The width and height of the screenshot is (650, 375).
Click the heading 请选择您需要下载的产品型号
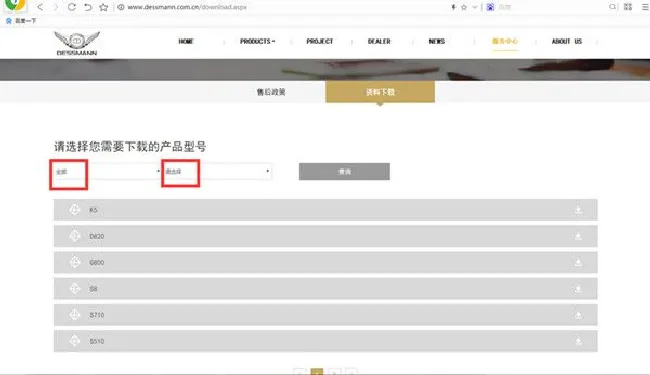(130, 146)
